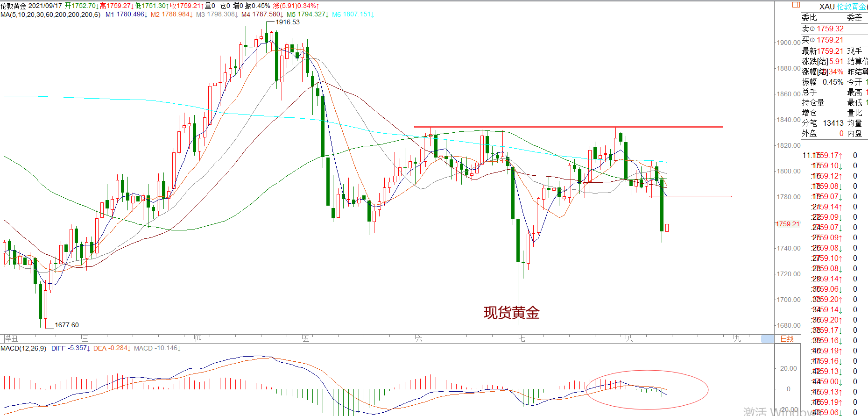The height and width of the screenshot is (416, 868).
Task: Select the M3 1798.308 moving average value
Action: click(217, 14)
